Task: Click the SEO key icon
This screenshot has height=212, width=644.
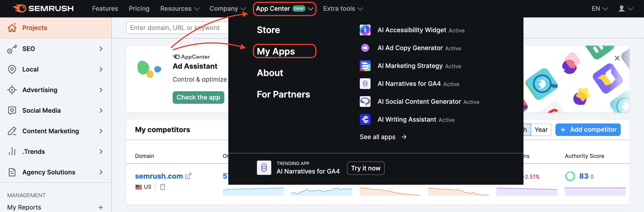Action: (x=12, y=49)
